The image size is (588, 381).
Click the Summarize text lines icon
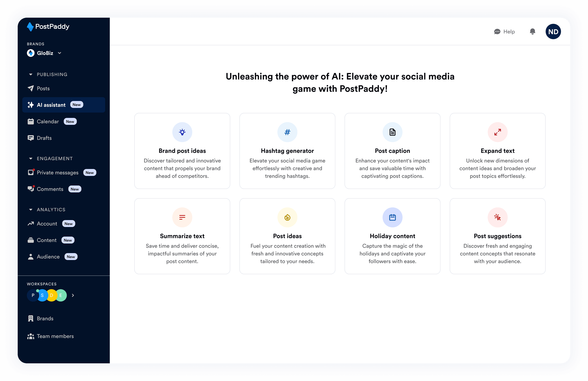(182, 217)
